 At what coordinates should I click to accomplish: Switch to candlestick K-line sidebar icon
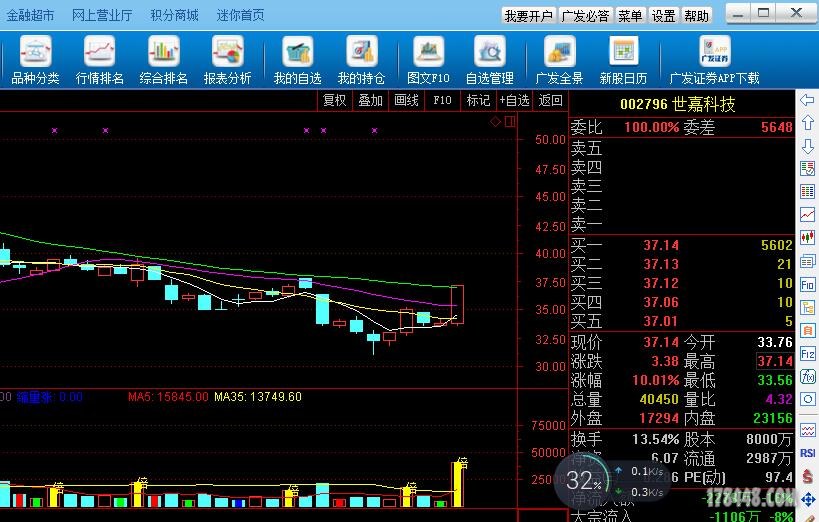click(x=808, y=237)
